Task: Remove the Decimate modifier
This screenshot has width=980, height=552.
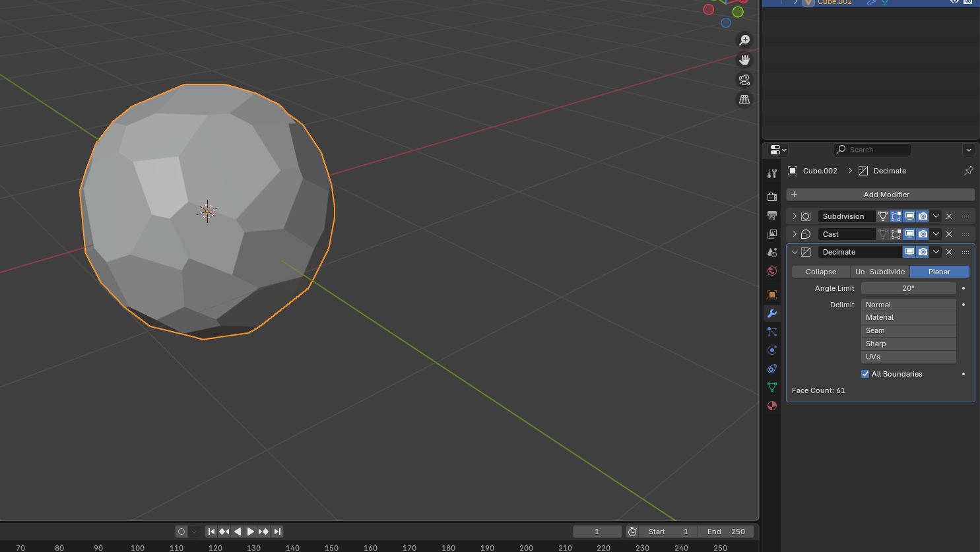Action: coord(949,252)
